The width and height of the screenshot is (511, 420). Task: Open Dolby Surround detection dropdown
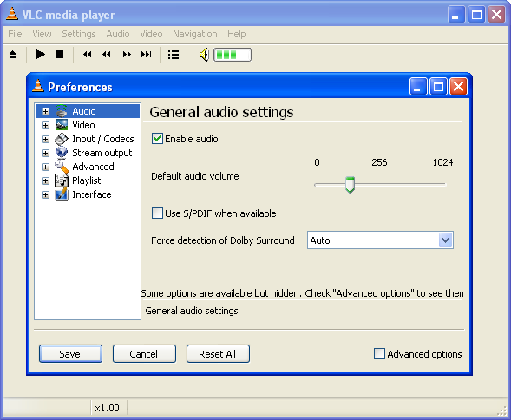(x=445, y=240)
